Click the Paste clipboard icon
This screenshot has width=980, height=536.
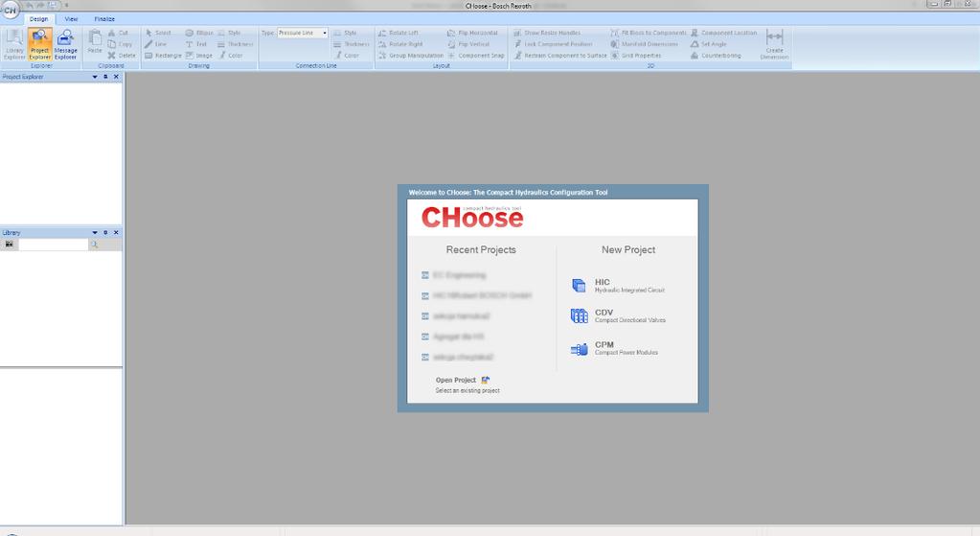point(95,41)
